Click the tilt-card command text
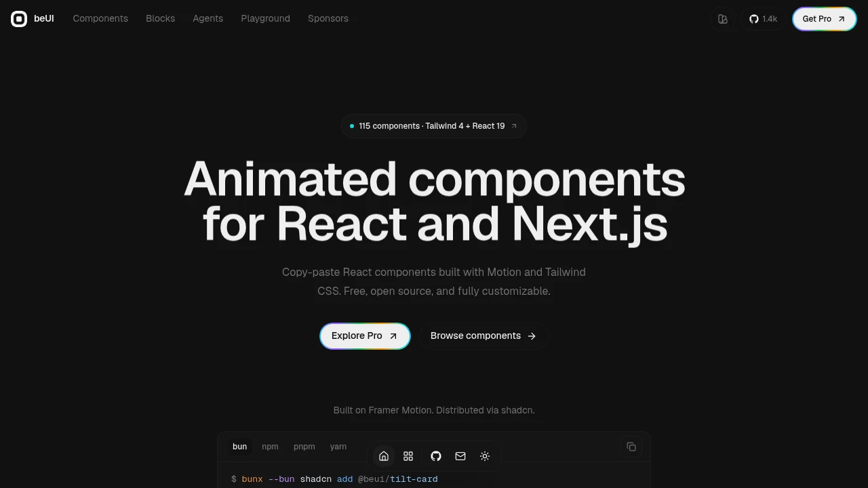The height and width of the screenshot is (488, 868). coord(414,479)
